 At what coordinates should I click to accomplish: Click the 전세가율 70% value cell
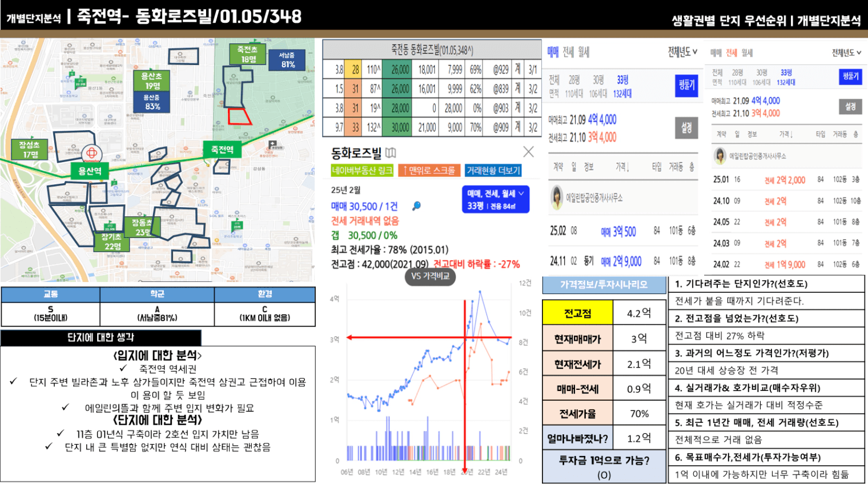tap(639, 414)
